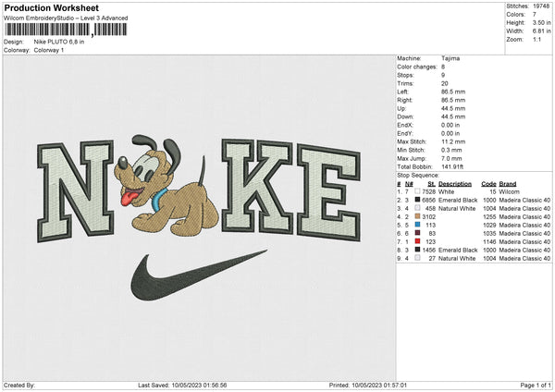Image resolution: width=555 pixels, height=392 pixels.
Task: Click the Wilcom EmbroideryStudio subtitle
Action: pyautogui.click(x=66, y=18)
